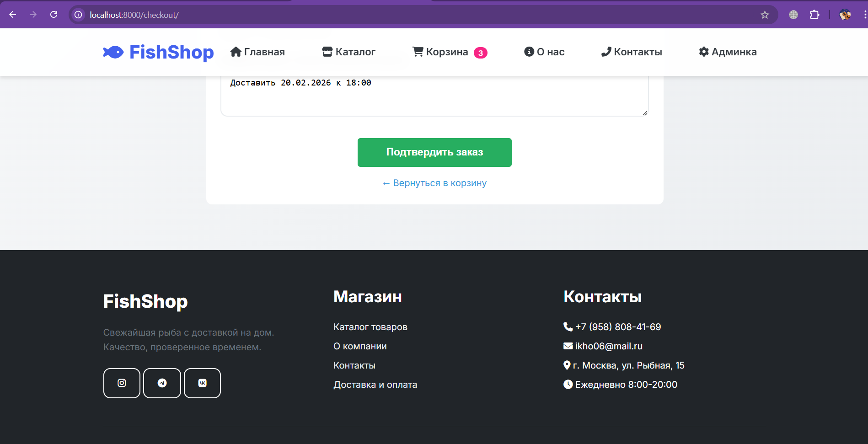Return to cart via Вернуться в корзину
Screen dimensions: 868x444
[434, 182]
